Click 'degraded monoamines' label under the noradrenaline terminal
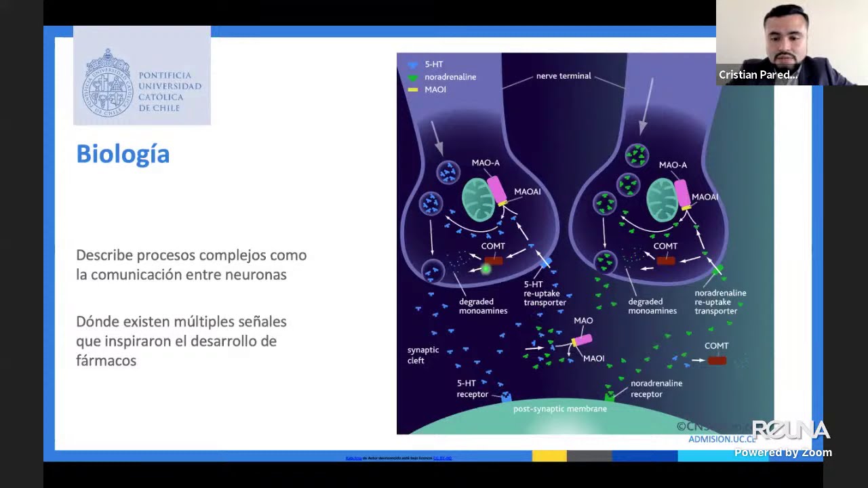 652,306
